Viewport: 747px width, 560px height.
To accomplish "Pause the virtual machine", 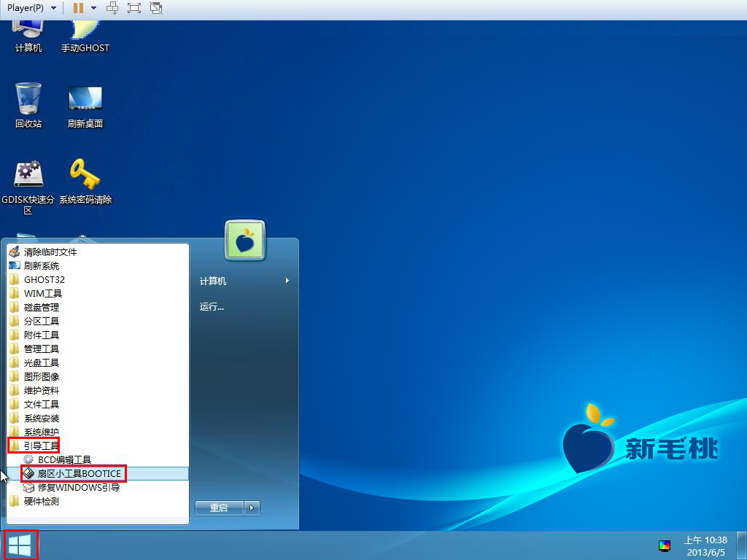I will pyautogui.click(x=79, y=8).
